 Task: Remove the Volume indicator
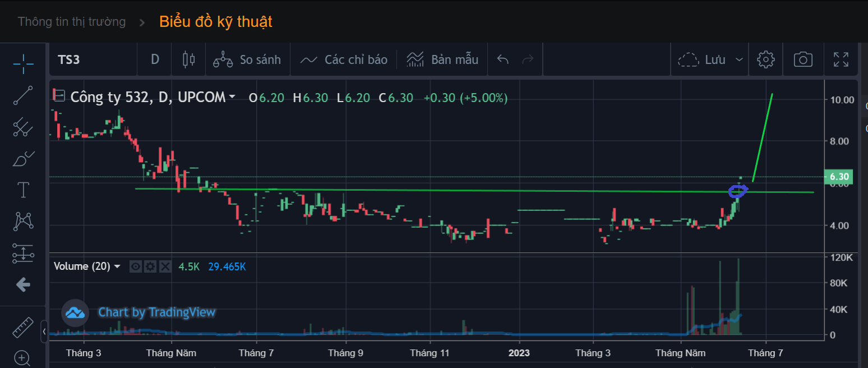click(165, 266)
